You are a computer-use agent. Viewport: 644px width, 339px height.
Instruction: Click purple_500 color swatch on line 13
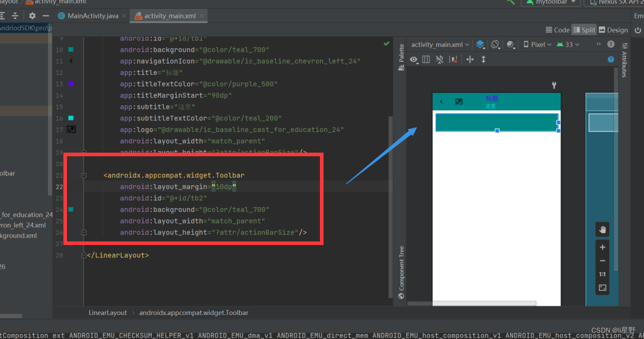click(71, 84)
